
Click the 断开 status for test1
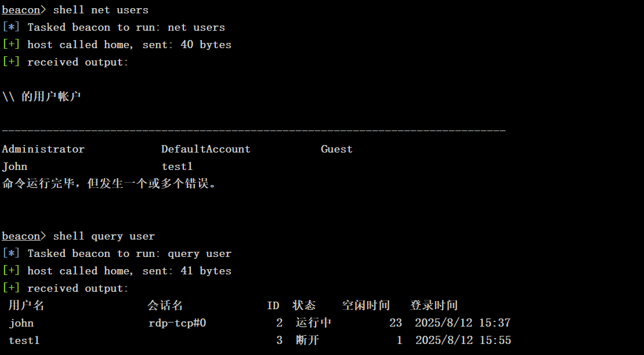tap(307, 340)
